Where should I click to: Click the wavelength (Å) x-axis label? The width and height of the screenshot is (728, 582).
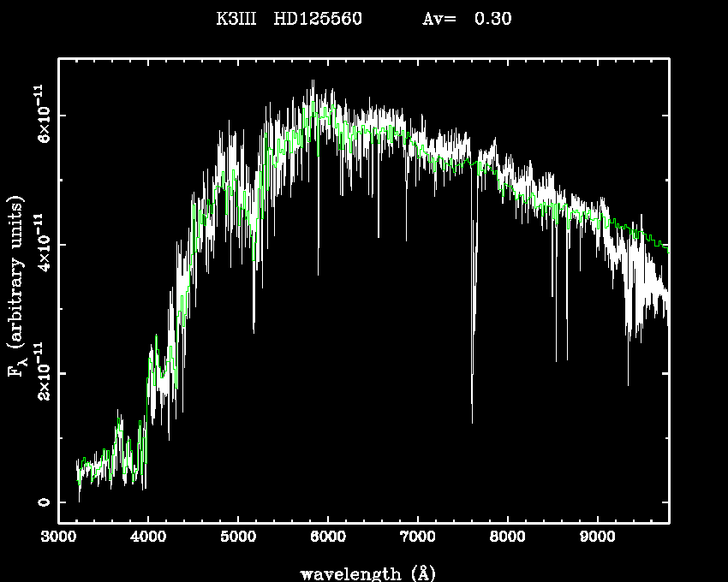click(x=368, y=573)
